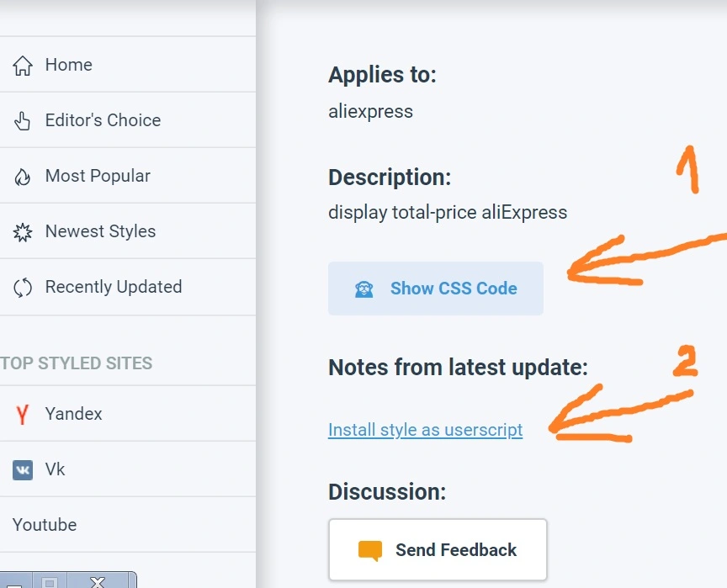Open Youtube from Top Styled Sites
Viewport: 727px width, 588px height.
coord(45,525)
